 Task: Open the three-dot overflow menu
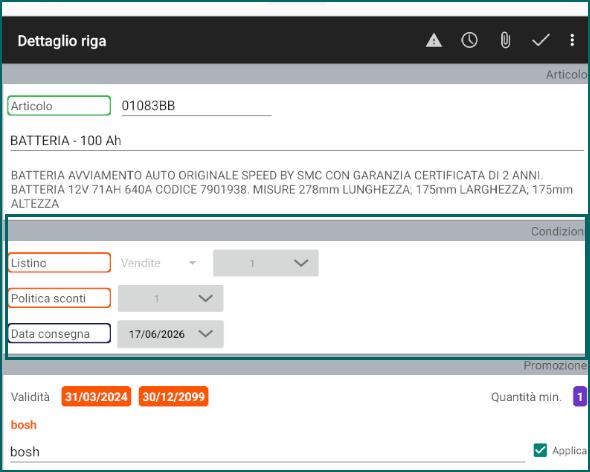pos(572,40)
